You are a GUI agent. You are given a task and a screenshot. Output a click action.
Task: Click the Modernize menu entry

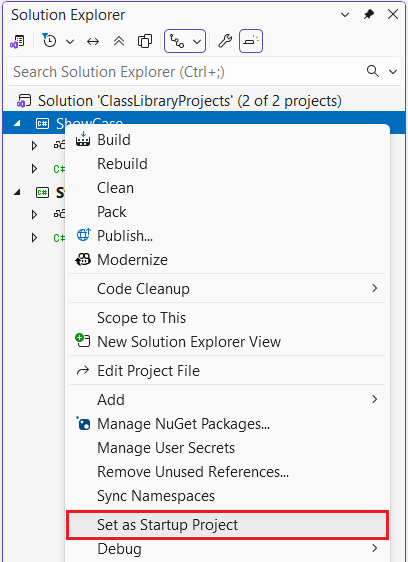228,260
